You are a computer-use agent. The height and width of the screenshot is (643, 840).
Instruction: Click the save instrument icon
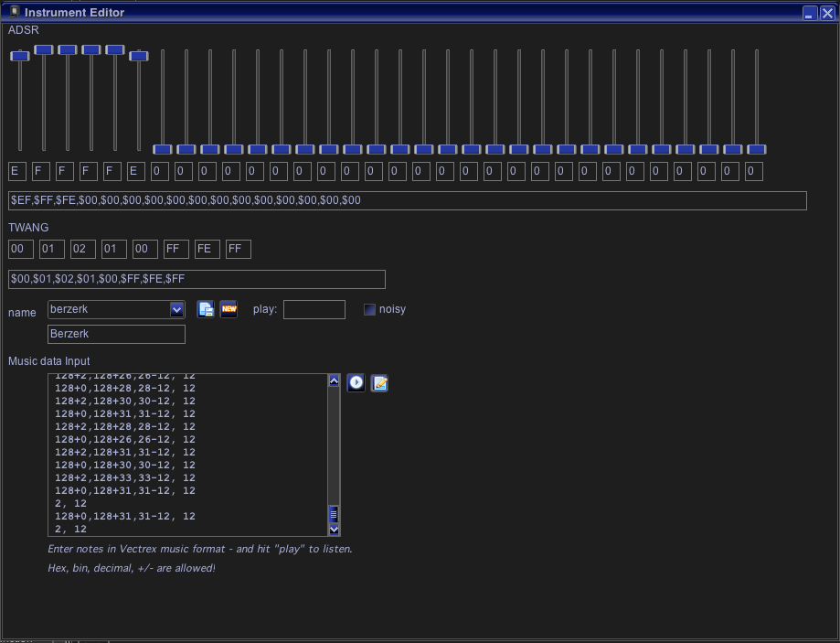coord(206,309)
